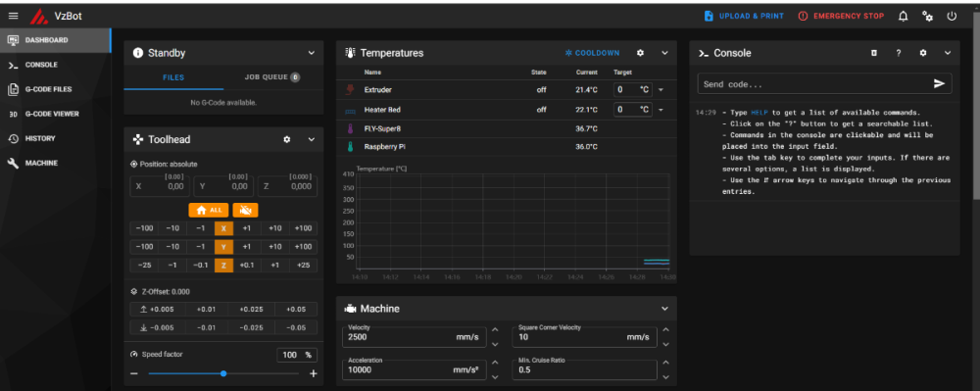Open the power menu icon

[x=952, y=17]
